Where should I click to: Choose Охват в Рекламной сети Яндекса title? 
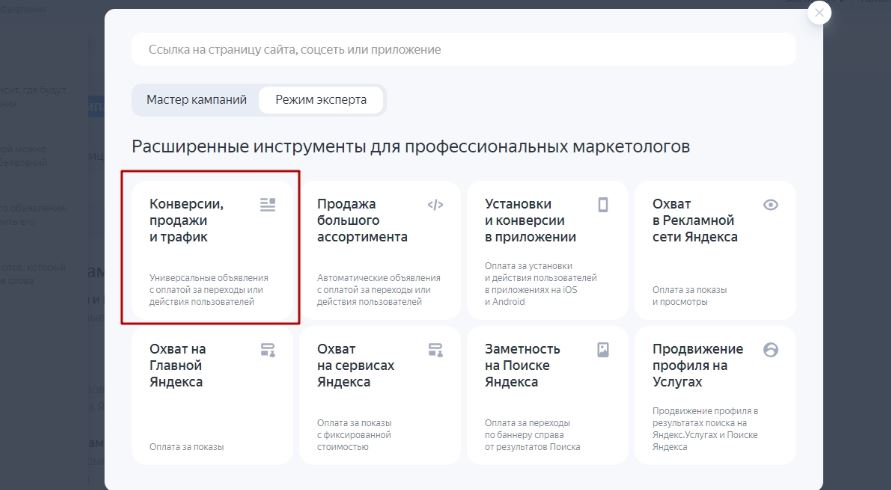click(x=694, y=221)
